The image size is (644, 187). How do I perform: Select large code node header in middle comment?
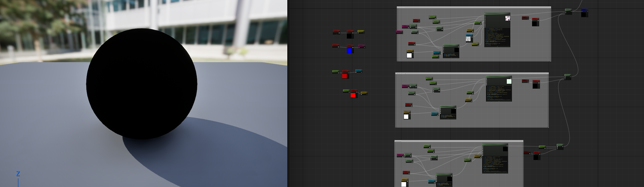499,77
